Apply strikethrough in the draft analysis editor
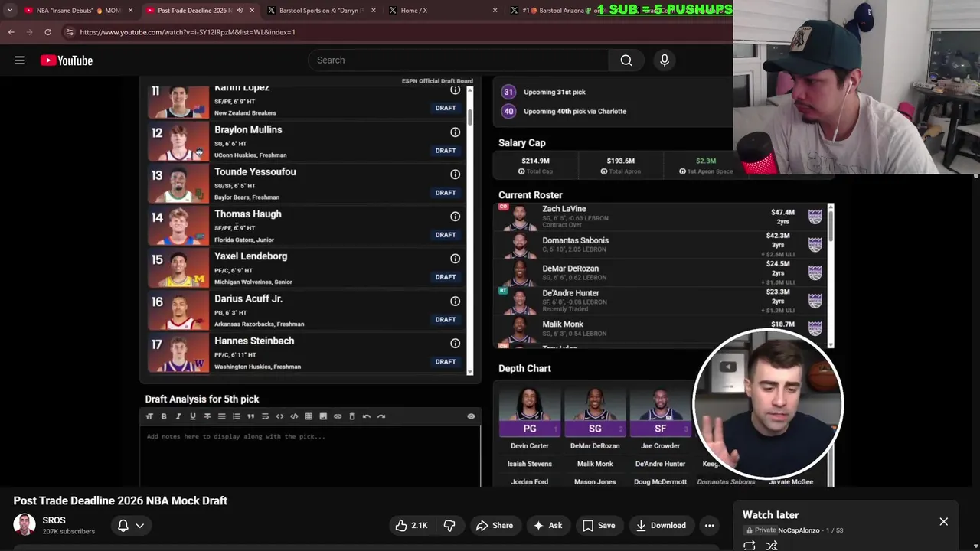Image resolution: width=980 pixels, height=551 pixels. (207, 416)
